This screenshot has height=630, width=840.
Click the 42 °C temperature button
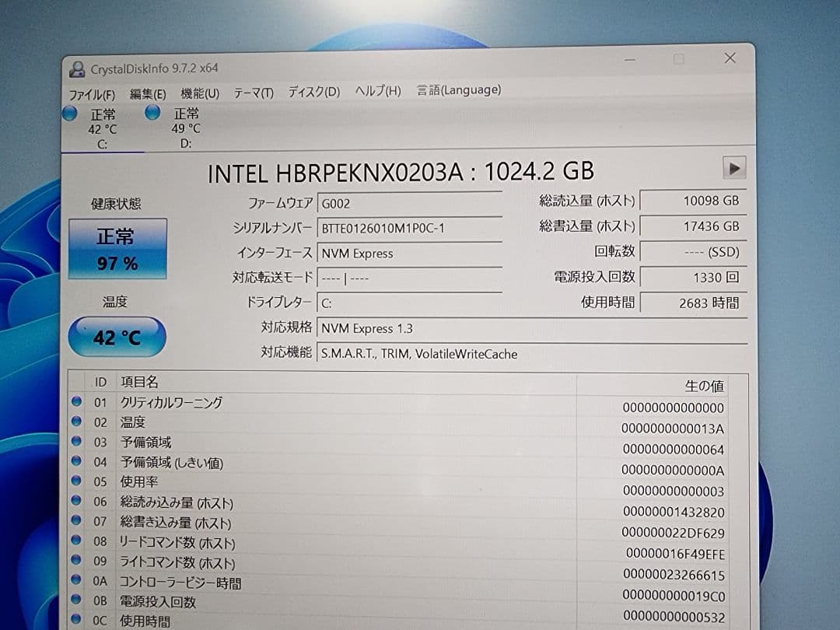click(117, 337)
